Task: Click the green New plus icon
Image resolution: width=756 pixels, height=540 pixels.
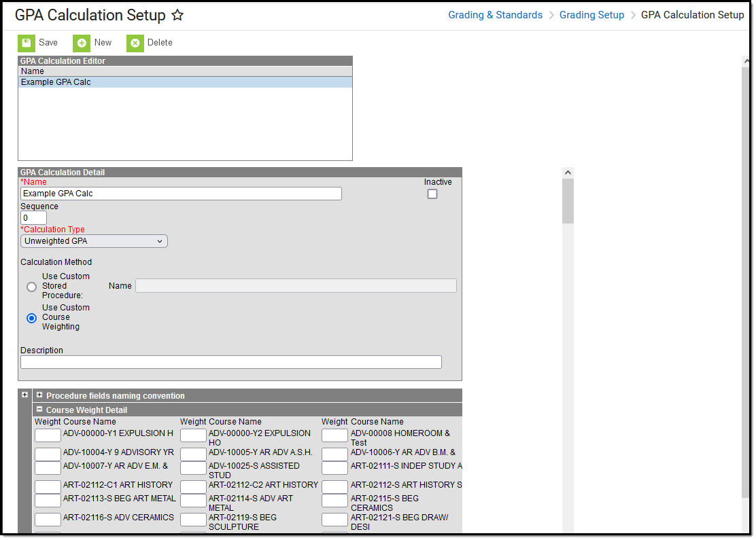Action: 82,43
